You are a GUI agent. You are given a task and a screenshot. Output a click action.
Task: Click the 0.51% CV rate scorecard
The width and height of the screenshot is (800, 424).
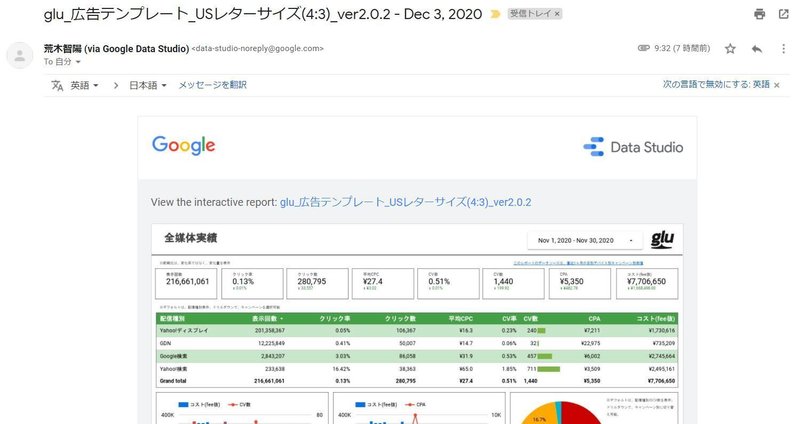pos(448,283)
